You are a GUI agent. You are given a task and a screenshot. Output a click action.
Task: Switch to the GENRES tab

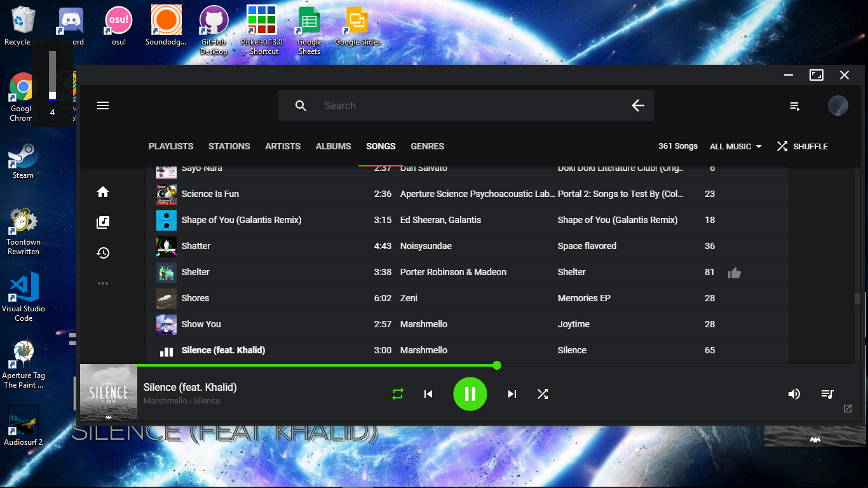point(427,146)
